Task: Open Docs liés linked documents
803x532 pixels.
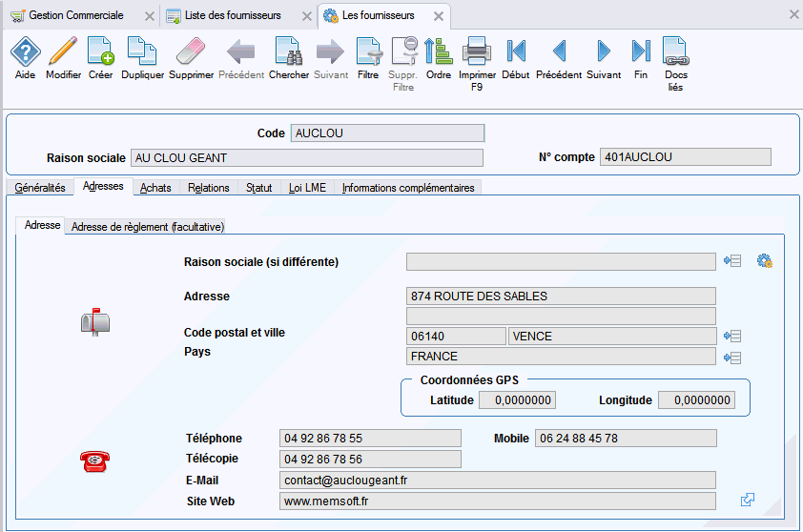Action: tap(675, 52)
